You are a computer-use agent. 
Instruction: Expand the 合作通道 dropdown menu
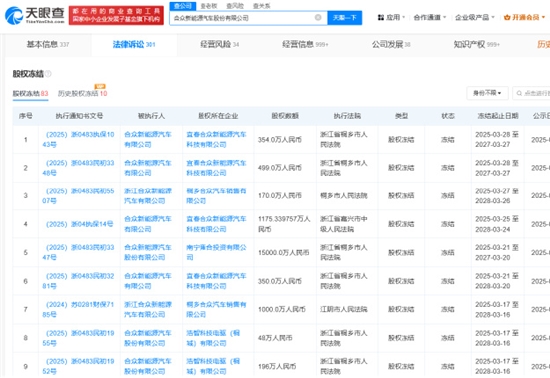tap(430, 17)
